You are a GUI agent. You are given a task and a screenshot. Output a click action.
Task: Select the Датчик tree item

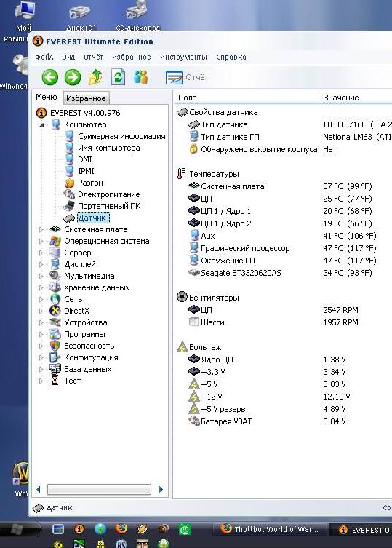click(92, 218)
